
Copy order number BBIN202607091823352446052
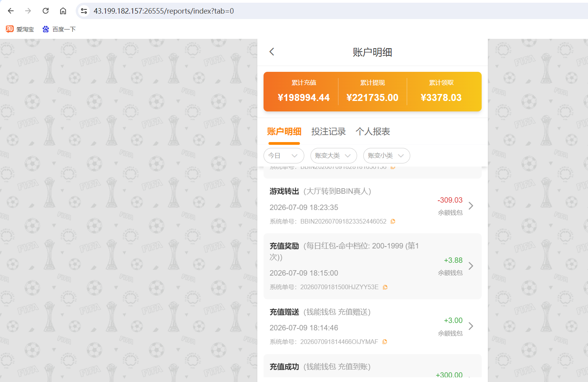(x=393, y=221)
